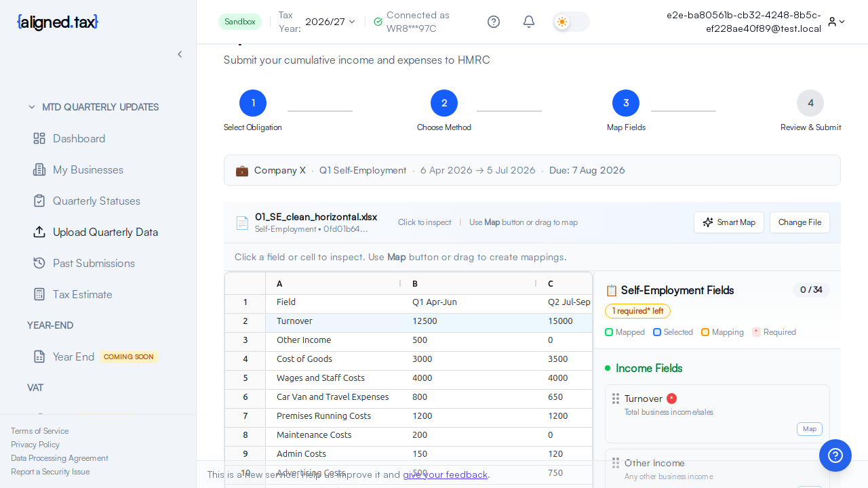Grab the Turnover field drag handle

616,399
